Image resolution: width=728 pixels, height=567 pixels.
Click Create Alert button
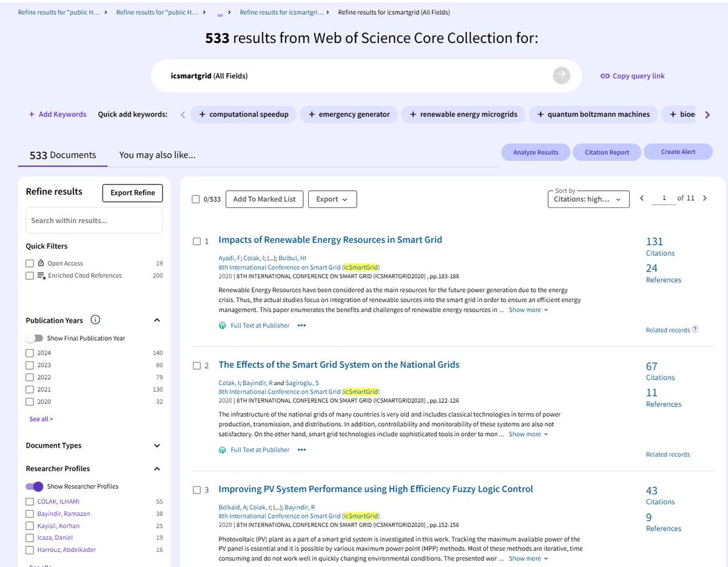click(x=678, y=152)
